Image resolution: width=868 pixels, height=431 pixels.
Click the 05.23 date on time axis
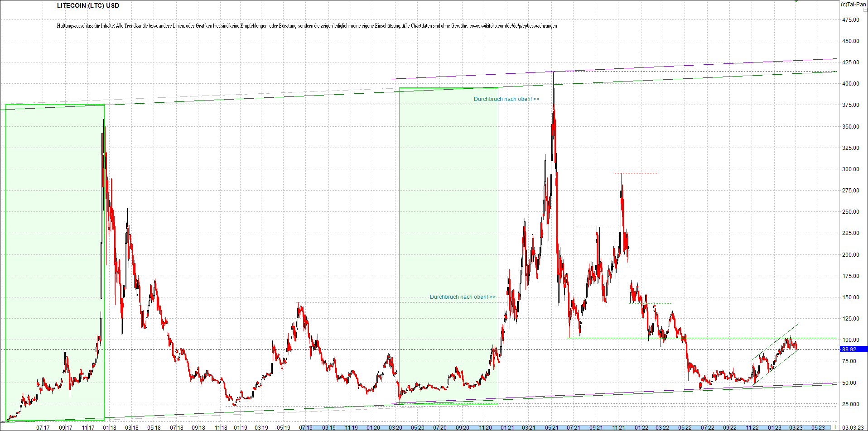818,427
